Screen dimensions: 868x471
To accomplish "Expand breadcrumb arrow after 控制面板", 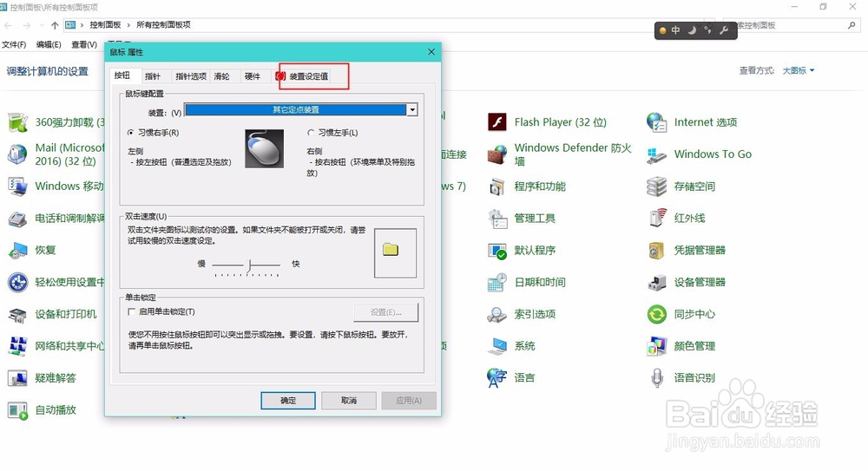I will 128,25.
